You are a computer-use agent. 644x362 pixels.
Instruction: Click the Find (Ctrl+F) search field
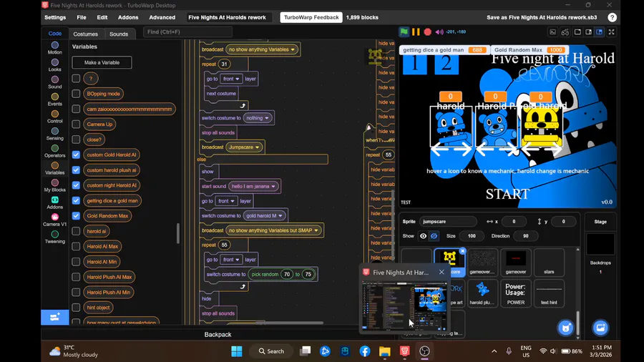coord(187,31)
